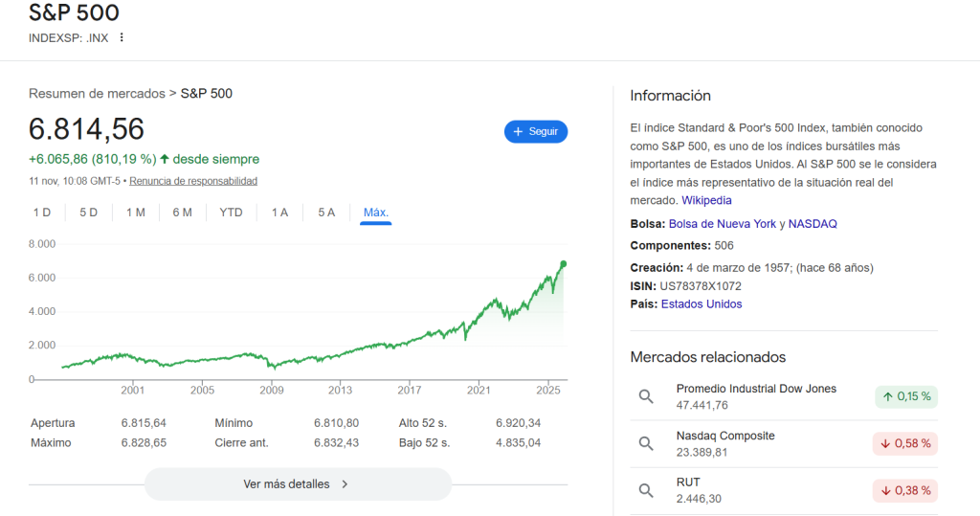This screenshot has width=980, height=516.
Task: Click the green dot at chart's end
Action: click(564, 263)
